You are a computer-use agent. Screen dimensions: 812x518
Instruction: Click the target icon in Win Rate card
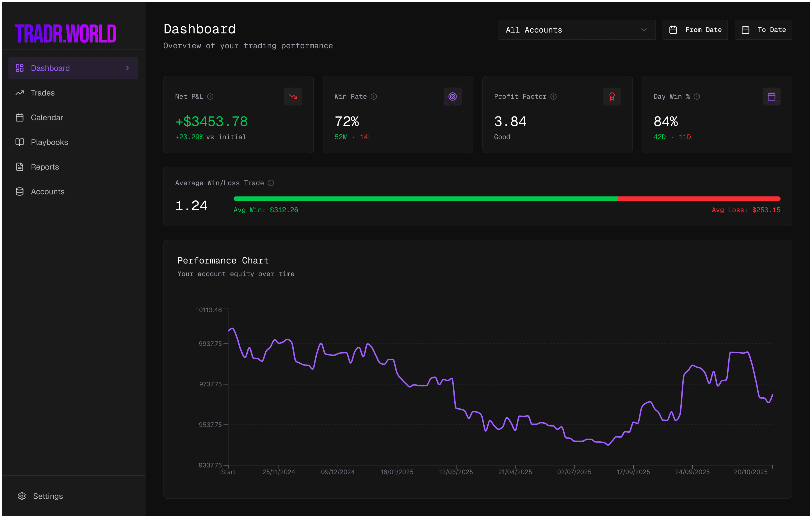coord(452,97)
